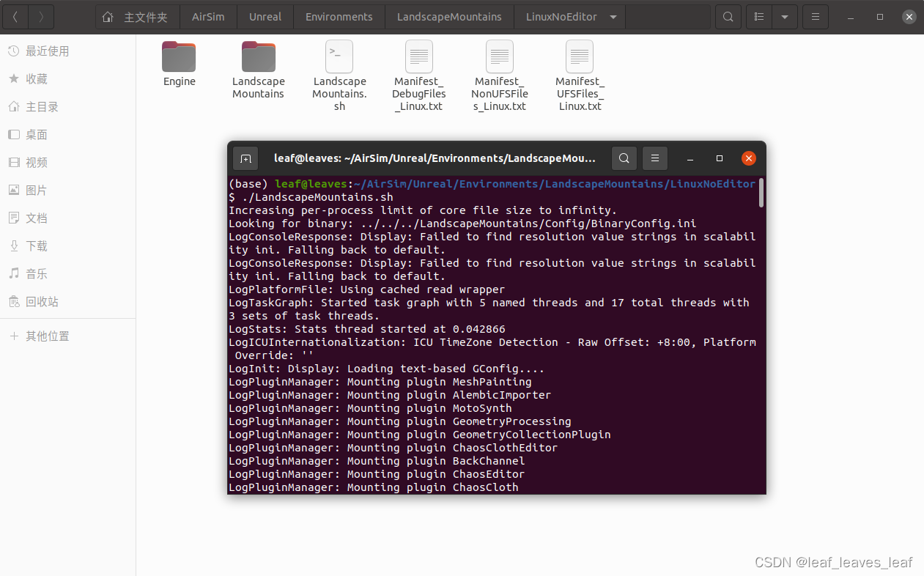Click terminal title bar text
924x576 pixels.
click(x=435, y=158)
